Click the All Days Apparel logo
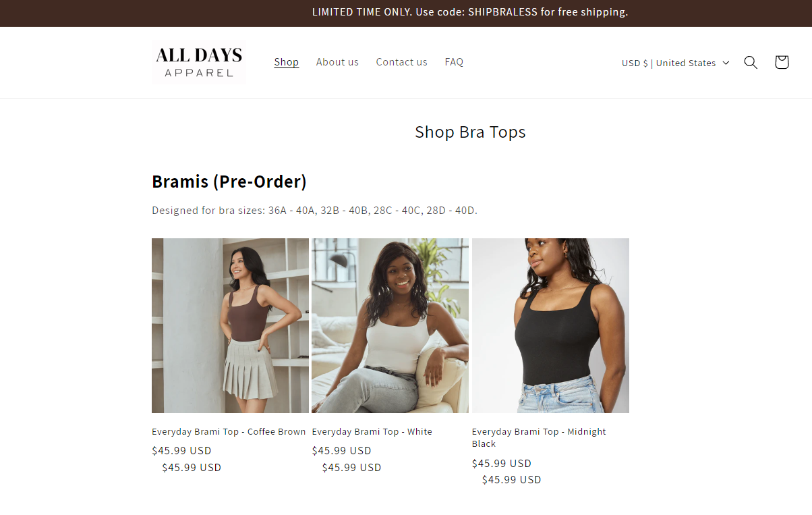The height and width of the screenshot is (515, 812). coord(199,63)
